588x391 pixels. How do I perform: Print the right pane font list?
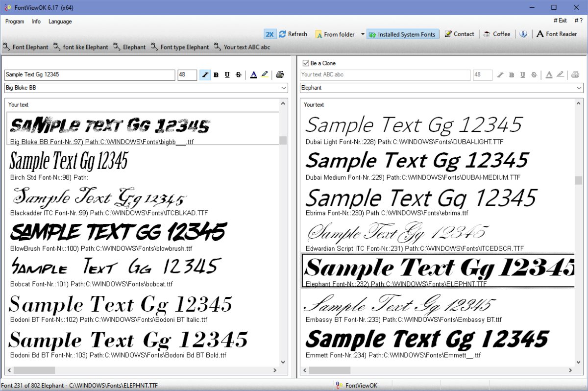point(575,75)
